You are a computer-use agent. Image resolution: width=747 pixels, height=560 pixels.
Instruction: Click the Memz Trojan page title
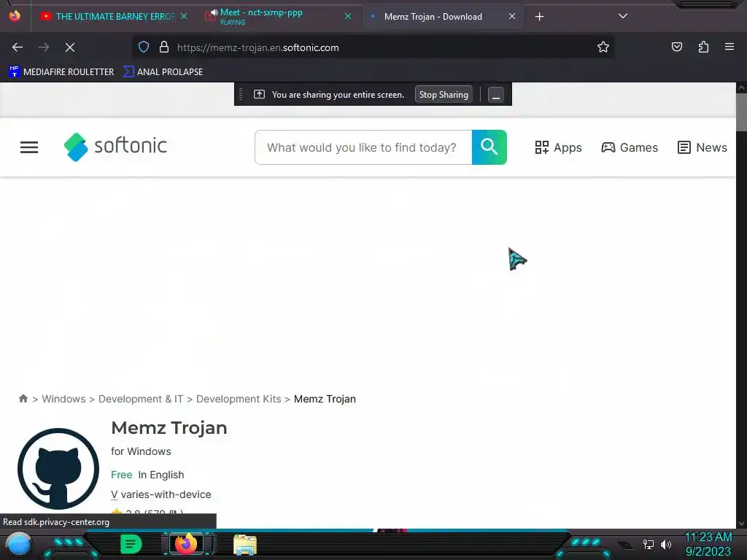(169, 427)
